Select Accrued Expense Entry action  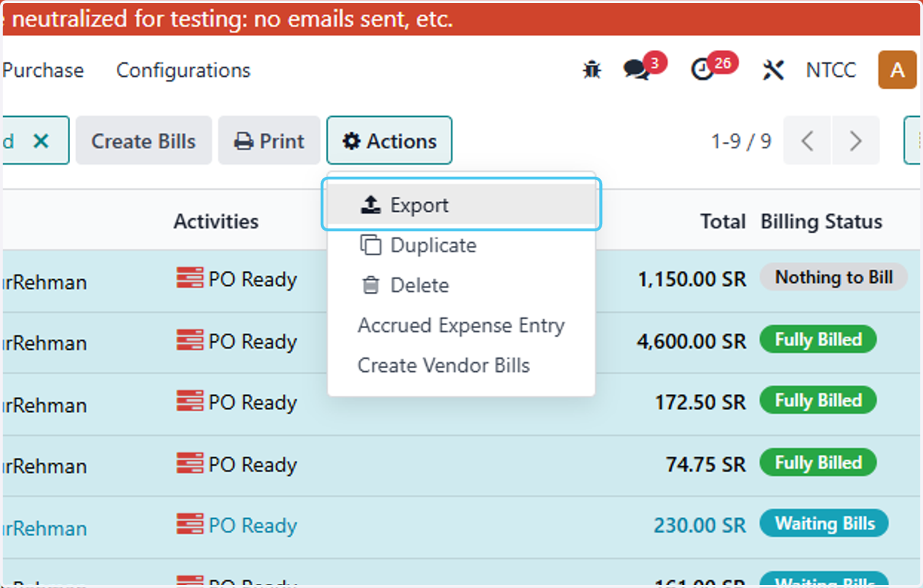(x=461, y=325)
